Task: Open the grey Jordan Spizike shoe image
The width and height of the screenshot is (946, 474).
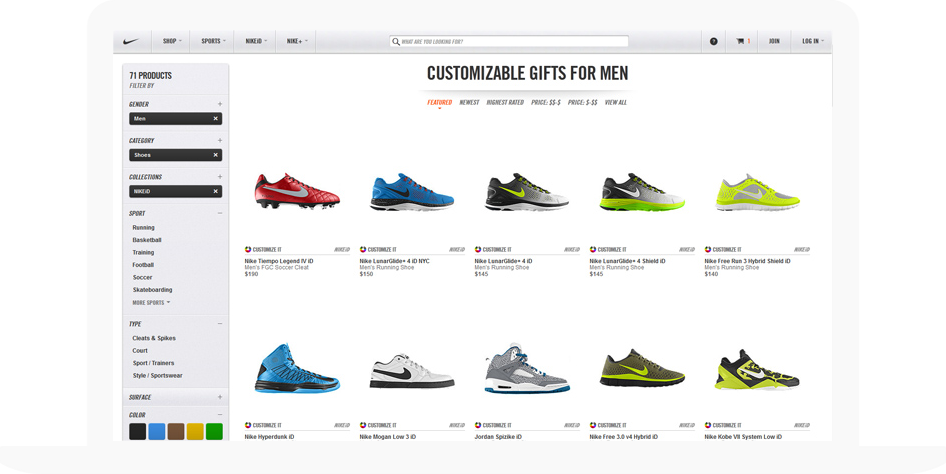Action: click(x=526, y=368)
